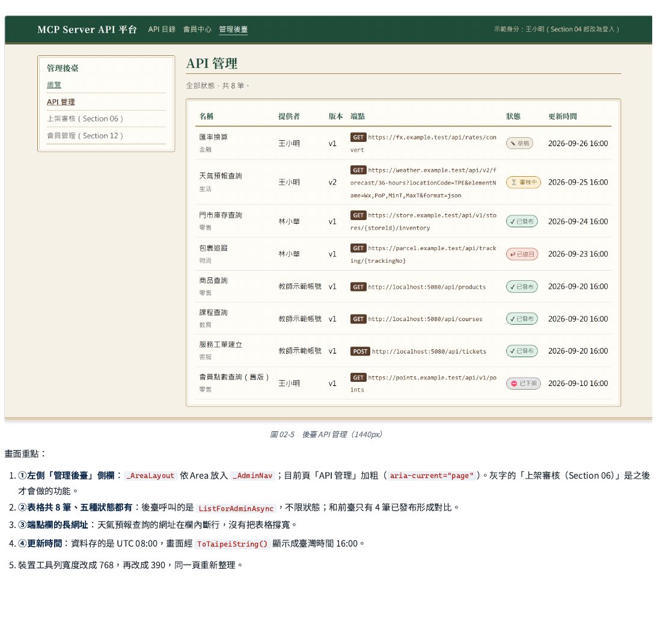The height and width of the screenshot is (644, 657).
Task: Click version v2 in 天氣預報查詢 row
Action: coord(332,182)
